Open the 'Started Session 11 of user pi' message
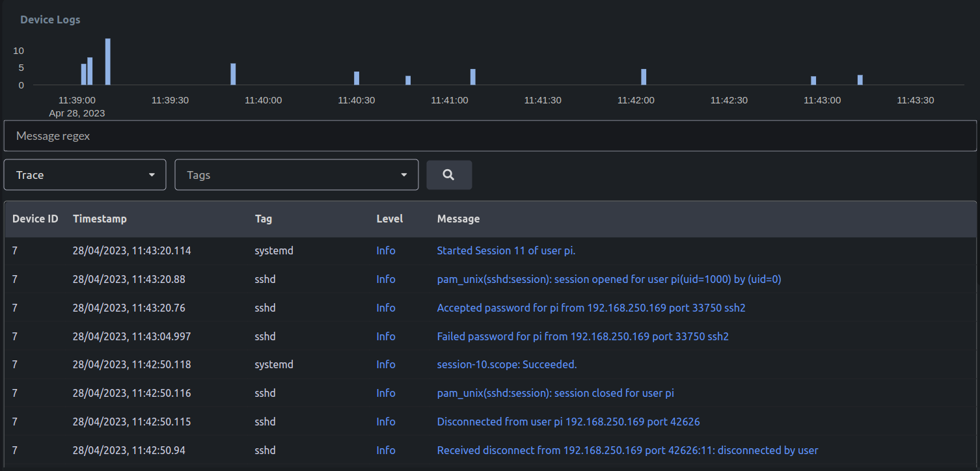Viewport: 980px width, 471px height. 506,250
